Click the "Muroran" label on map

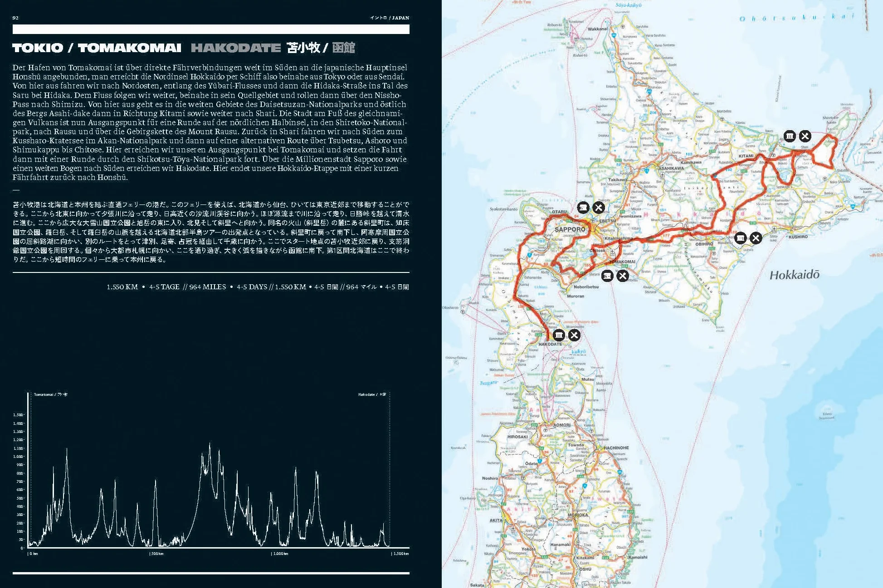[576, 296]
